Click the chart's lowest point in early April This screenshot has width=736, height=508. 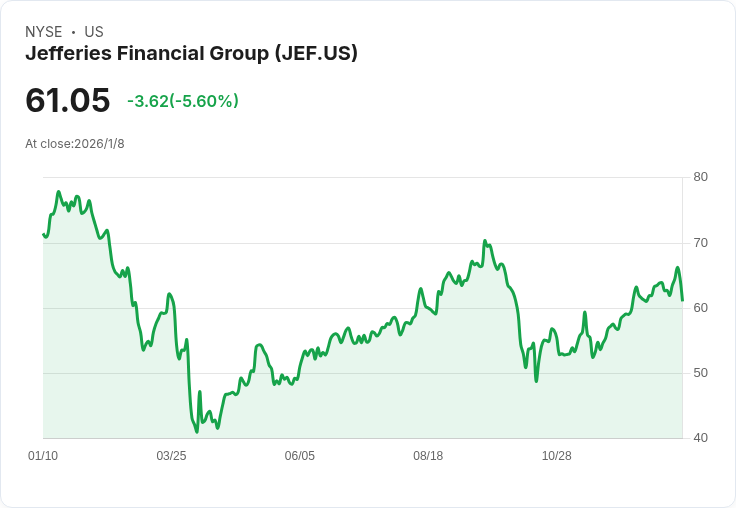click(197, 432)
